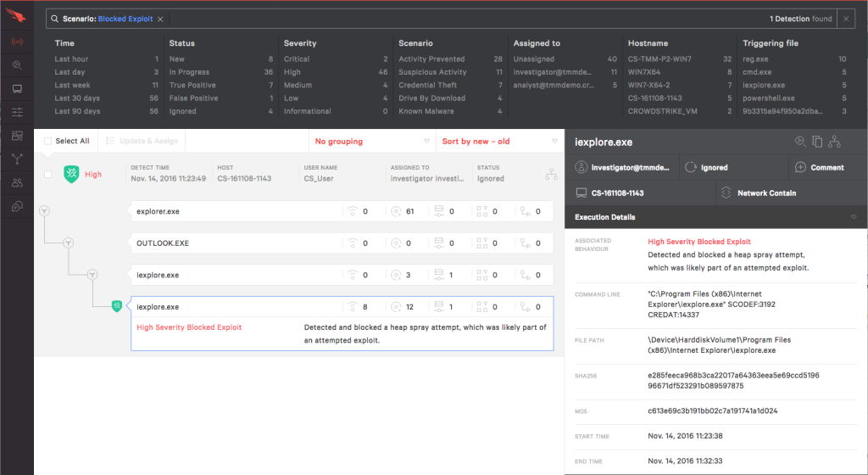Open the Sort by new - old dropdown

(499, 141)
